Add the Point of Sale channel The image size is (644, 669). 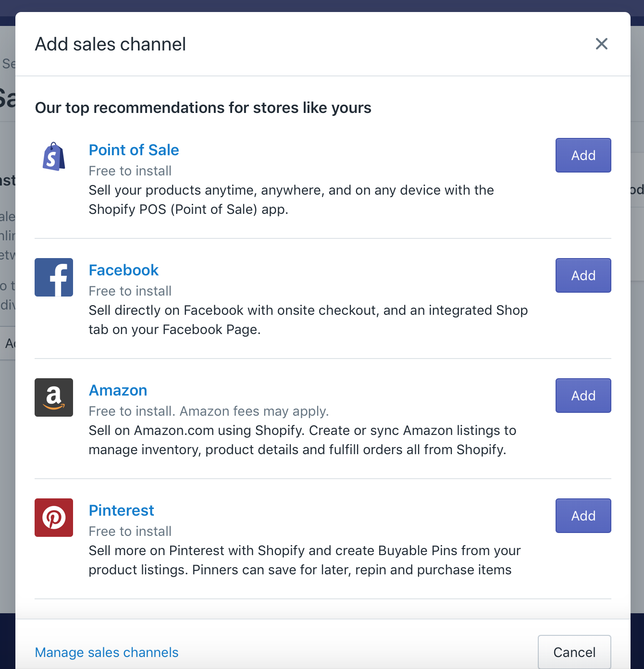[x=583, y=155]
